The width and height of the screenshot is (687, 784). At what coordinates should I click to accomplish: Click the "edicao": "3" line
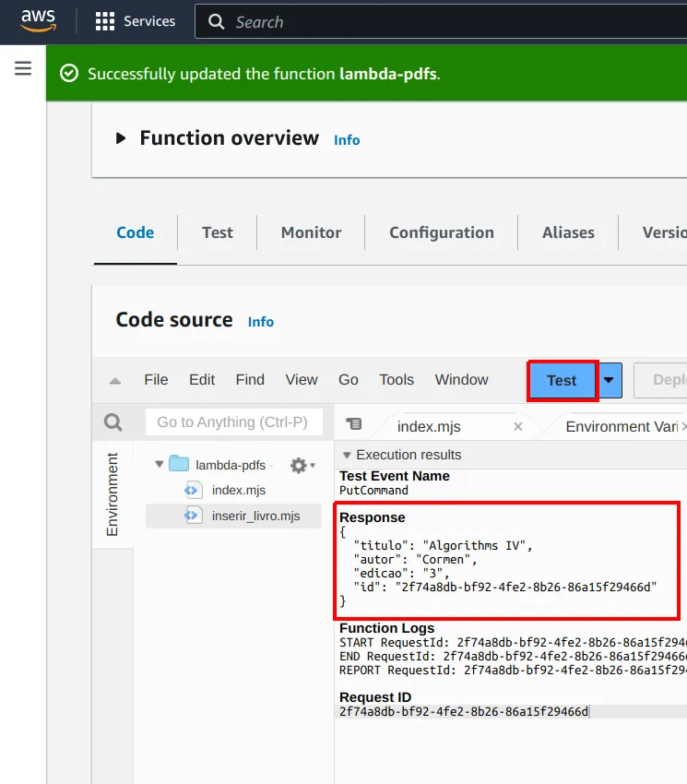[401, 573]
